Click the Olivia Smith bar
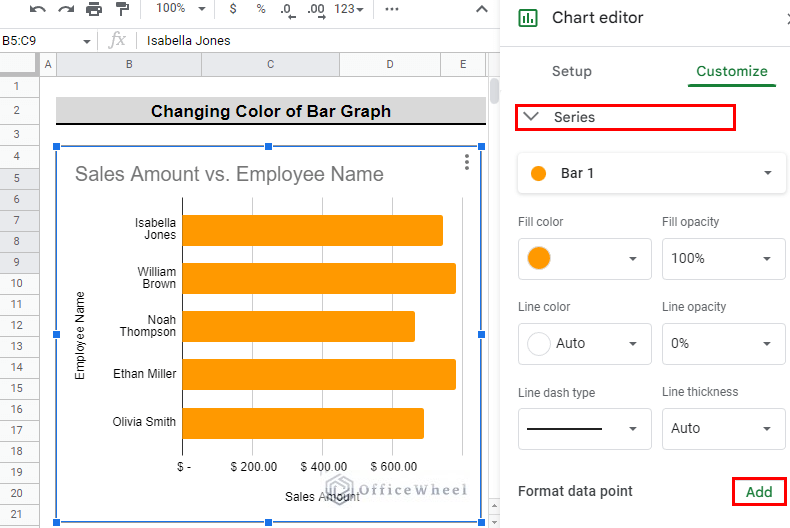790x528 pixels. click(303, 423)
